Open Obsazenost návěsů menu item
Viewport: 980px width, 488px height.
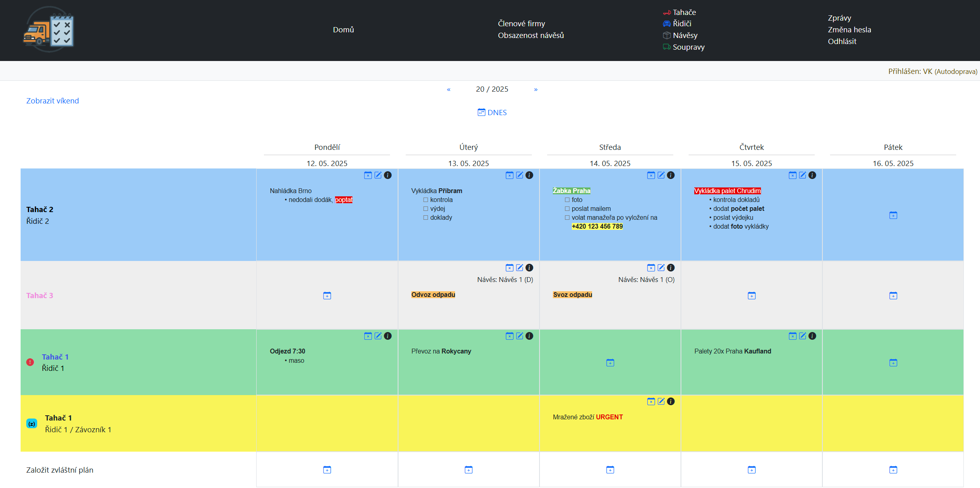coord(531,36)
